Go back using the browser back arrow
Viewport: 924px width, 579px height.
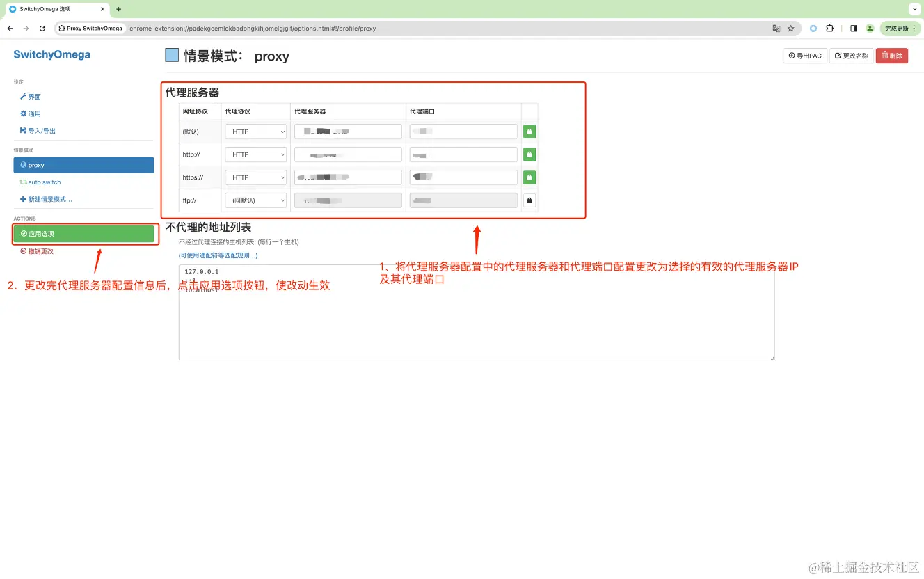pos(10,29)
